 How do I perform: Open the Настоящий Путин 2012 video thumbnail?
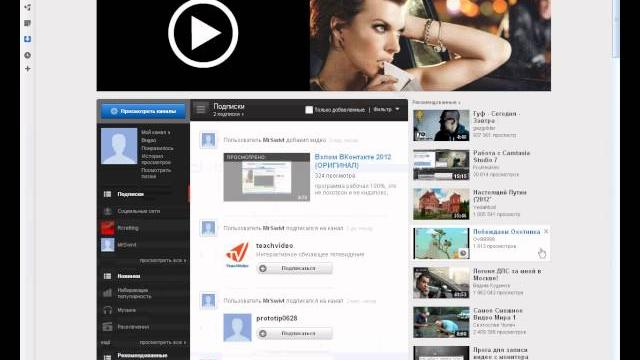coord(441,204)
